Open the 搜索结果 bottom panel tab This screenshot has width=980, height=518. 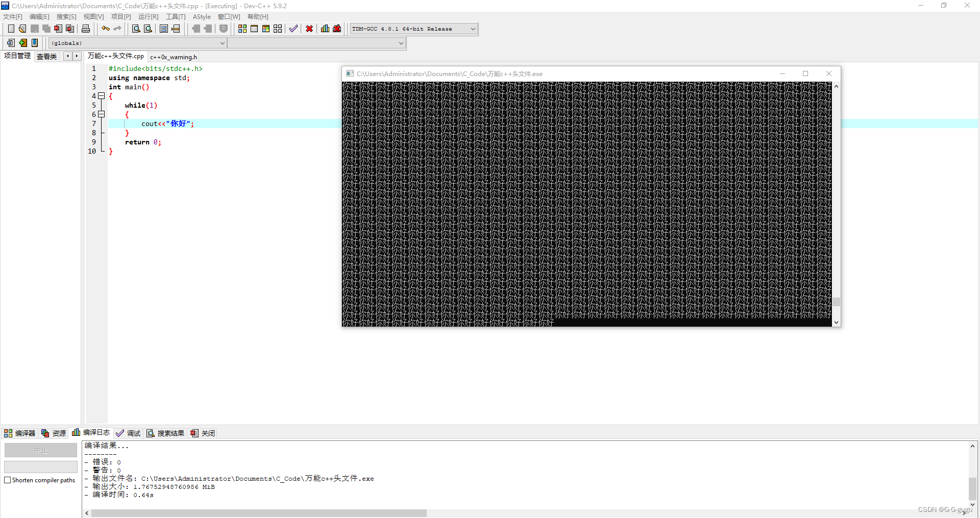[165, 433]
